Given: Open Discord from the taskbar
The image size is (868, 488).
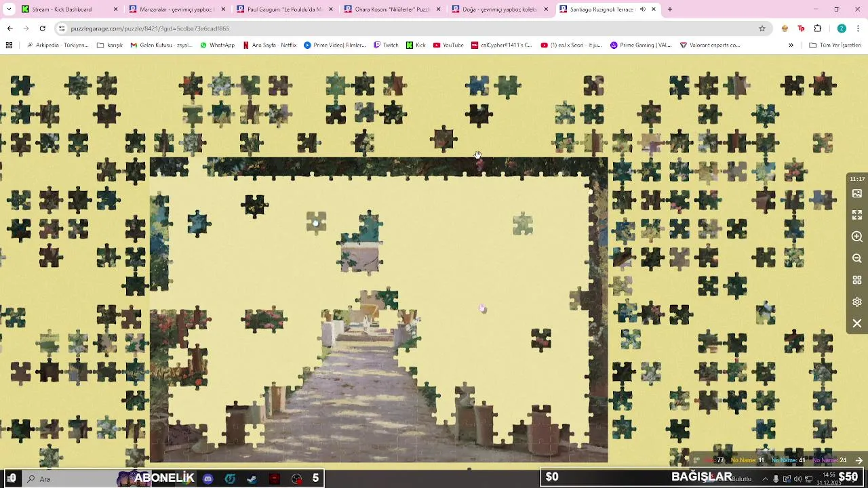Looking at the screenshot, I should pyautogui.click(x=208, y=479).
